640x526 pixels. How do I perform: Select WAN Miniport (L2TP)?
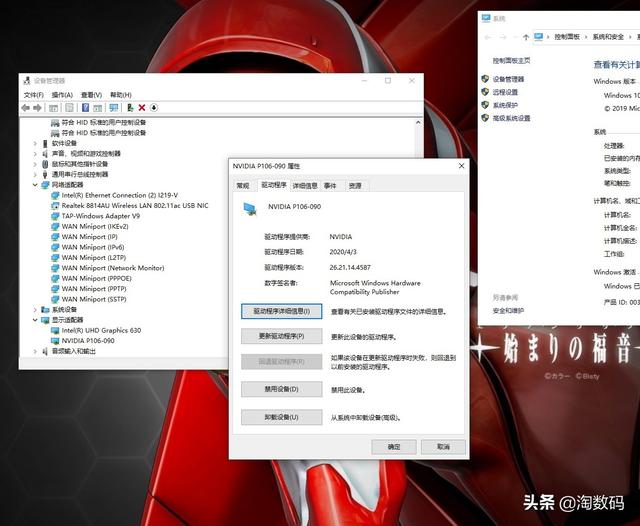click(93, 258)
